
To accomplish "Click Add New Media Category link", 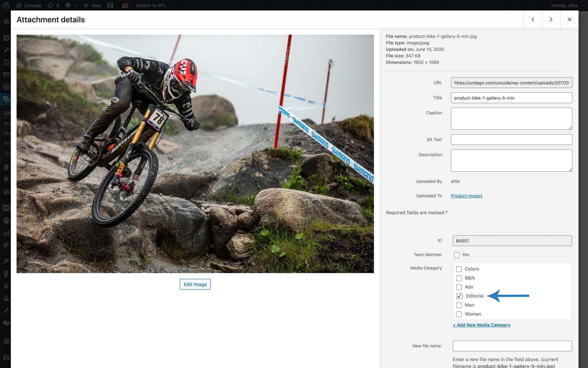I will click(481, 325).
